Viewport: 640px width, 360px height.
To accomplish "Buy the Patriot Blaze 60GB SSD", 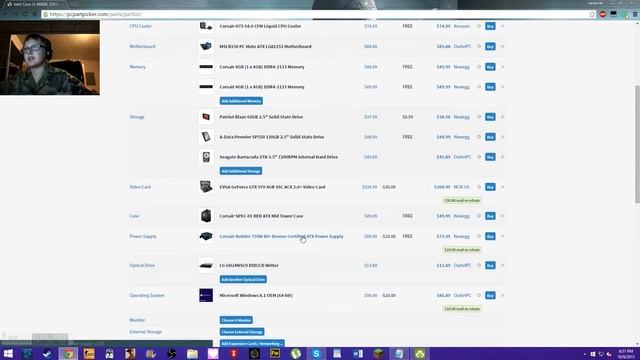I will [x=490, y=117].
